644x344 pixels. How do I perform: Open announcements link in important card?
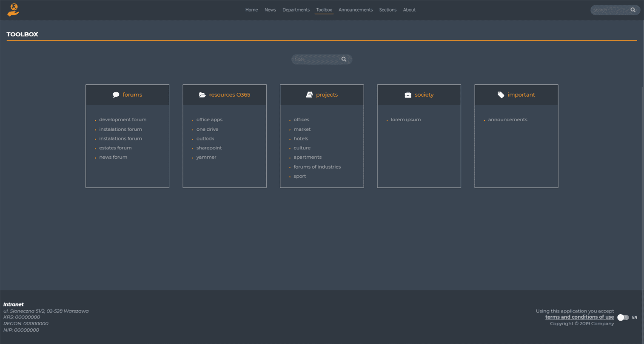507,120
